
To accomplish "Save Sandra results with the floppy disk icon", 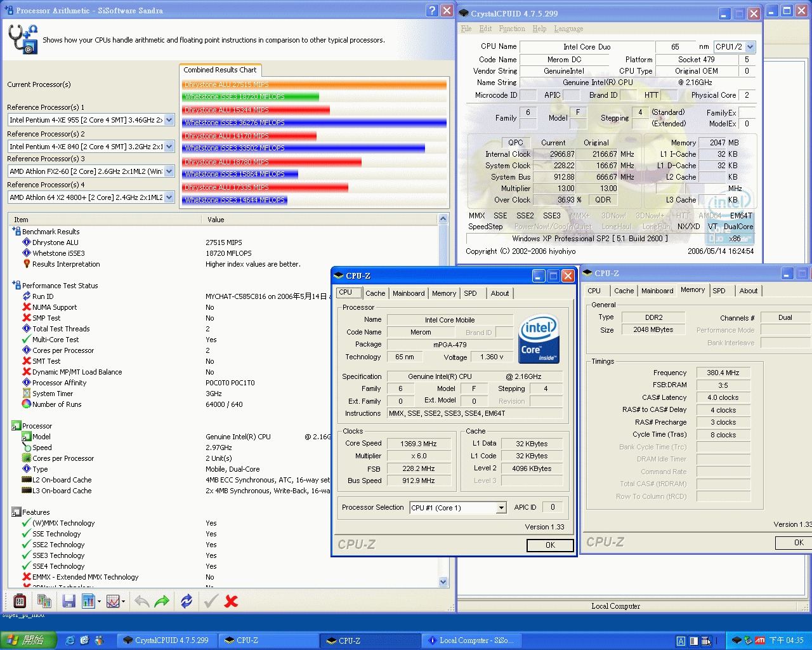I will [x=69, y=600].
